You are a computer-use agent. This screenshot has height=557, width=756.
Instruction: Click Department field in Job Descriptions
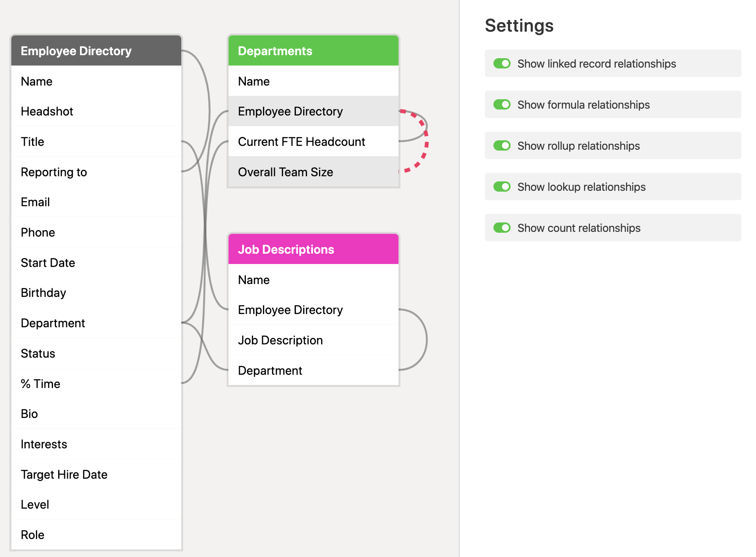pos(313,370)
